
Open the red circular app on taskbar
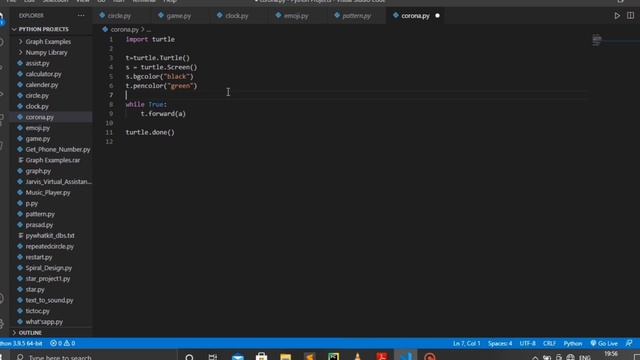click(430, 357)
